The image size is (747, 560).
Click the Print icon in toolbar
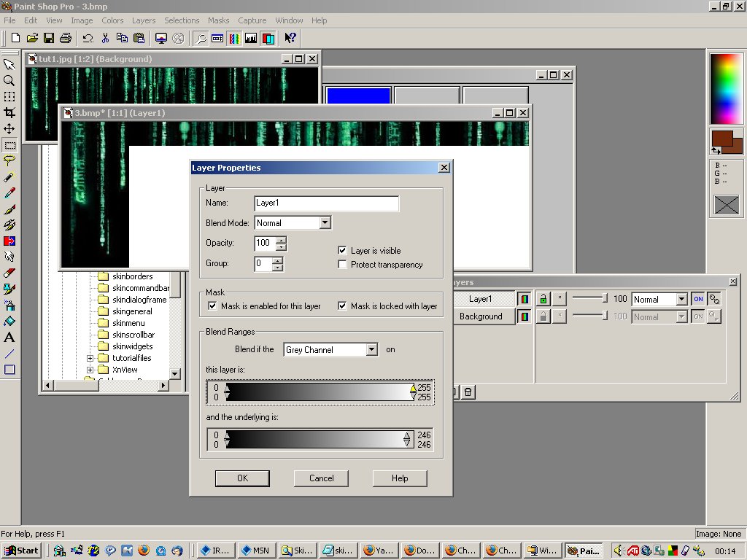point(66,38)
